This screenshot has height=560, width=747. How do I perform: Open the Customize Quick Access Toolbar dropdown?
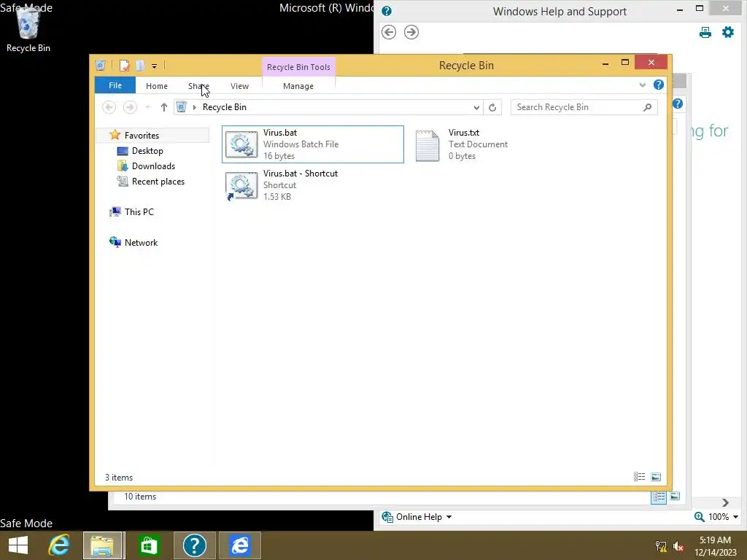(x=154, y=66)
